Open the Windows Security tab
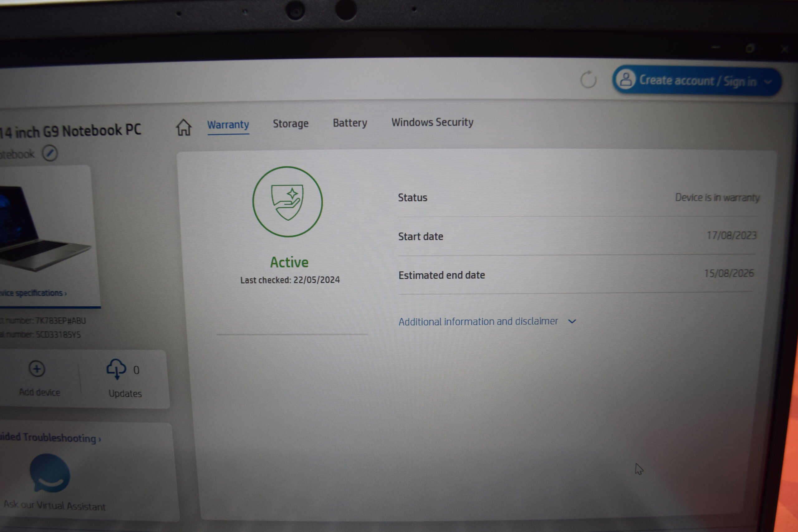Viewport: 798px width, 532px height. [432, 122]
